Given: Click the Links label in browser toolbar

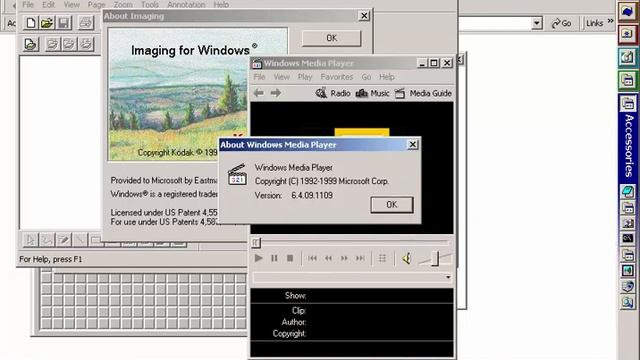Looking at the screenshot, I should [594, 24].
